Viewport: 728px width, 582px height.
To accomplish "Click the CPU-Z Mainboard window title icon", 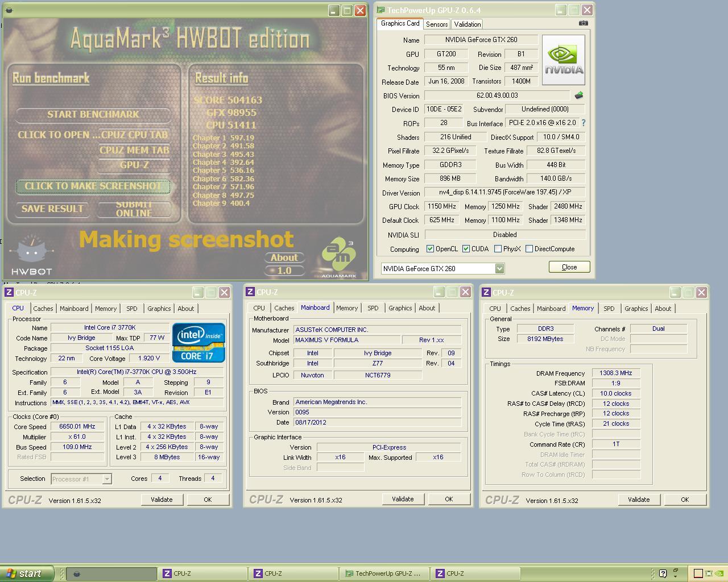I will (x=250, y=292).
